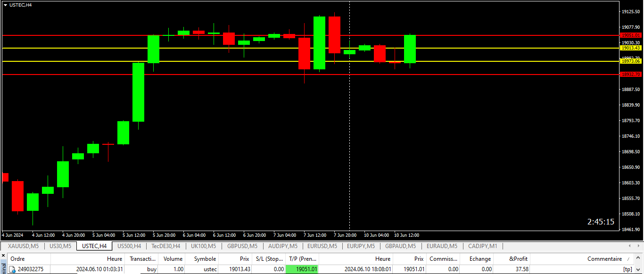
Task: Click the 7 Jun 20:00 vertical period separator
Action: coord(349,141)
